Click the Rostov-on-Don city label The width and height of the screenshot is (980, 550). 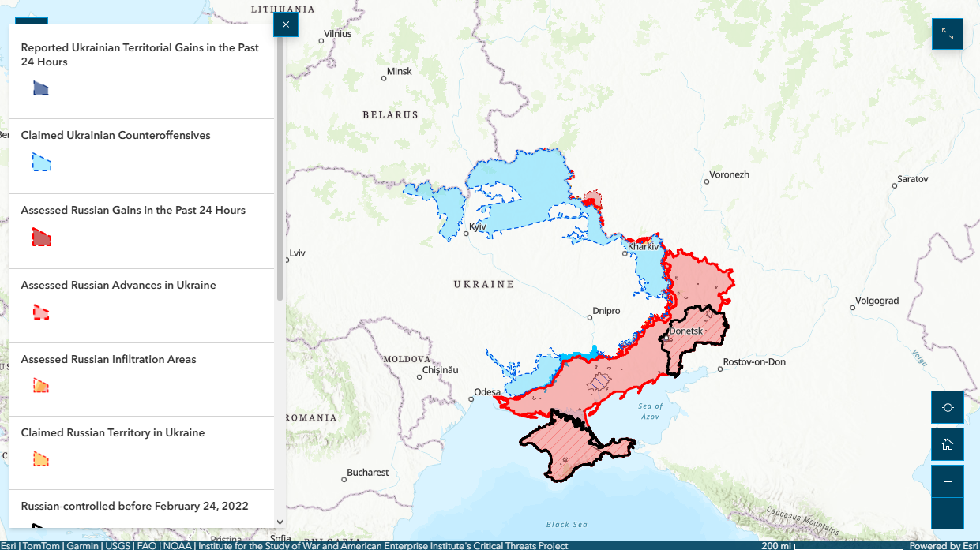click(754, 362)
